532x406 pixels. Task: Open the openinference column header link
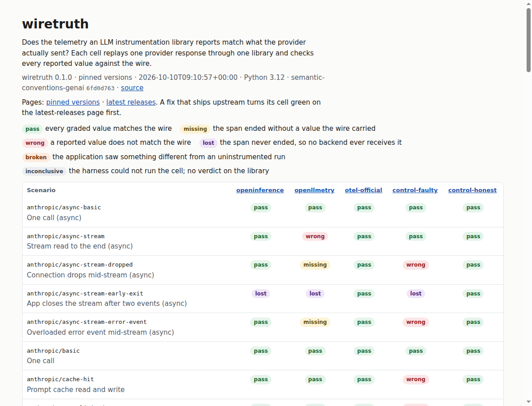(x=260, y=190)
